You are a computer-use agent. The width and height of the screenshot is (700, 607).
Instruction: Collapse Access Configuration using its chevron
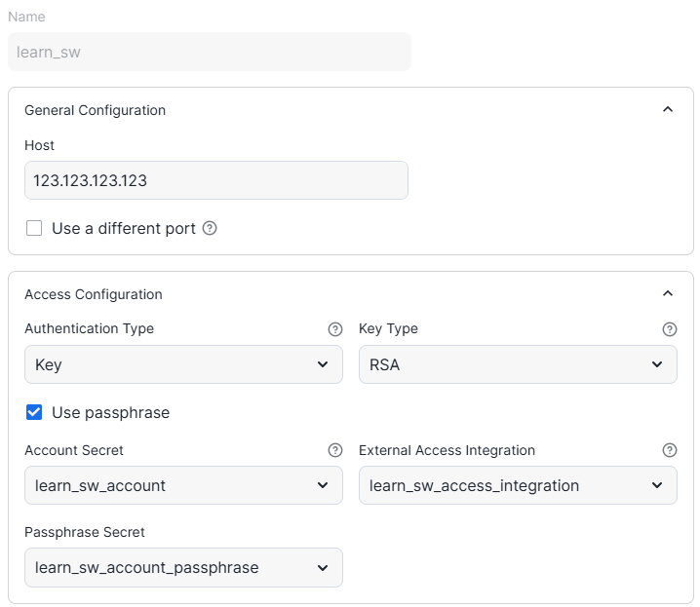(668, 294)
